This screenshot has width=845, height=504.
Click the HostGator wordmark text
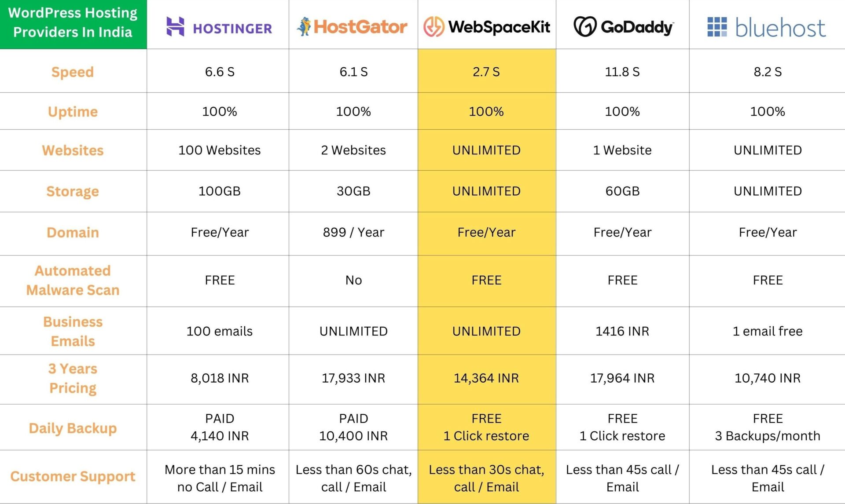360,27
